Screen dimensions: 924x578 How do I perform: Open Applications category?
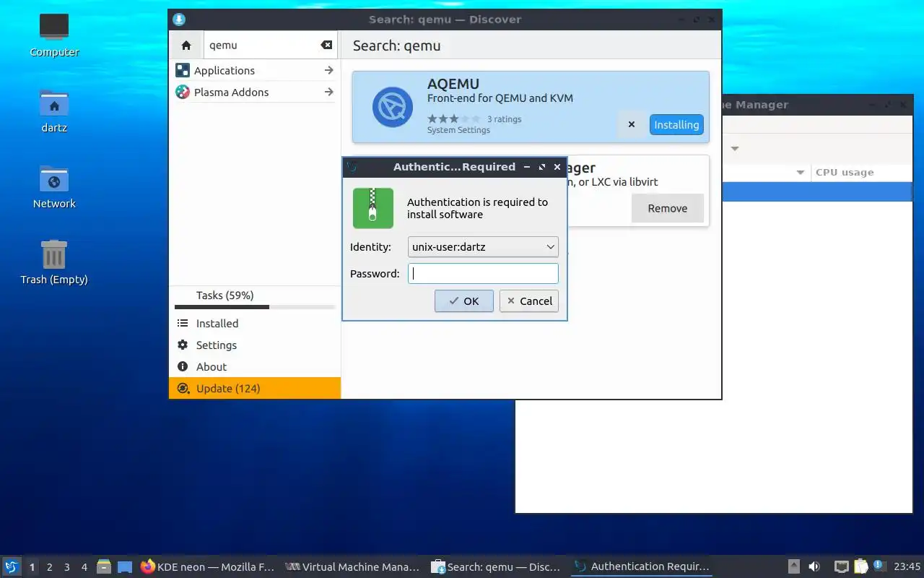click(255, 70)
